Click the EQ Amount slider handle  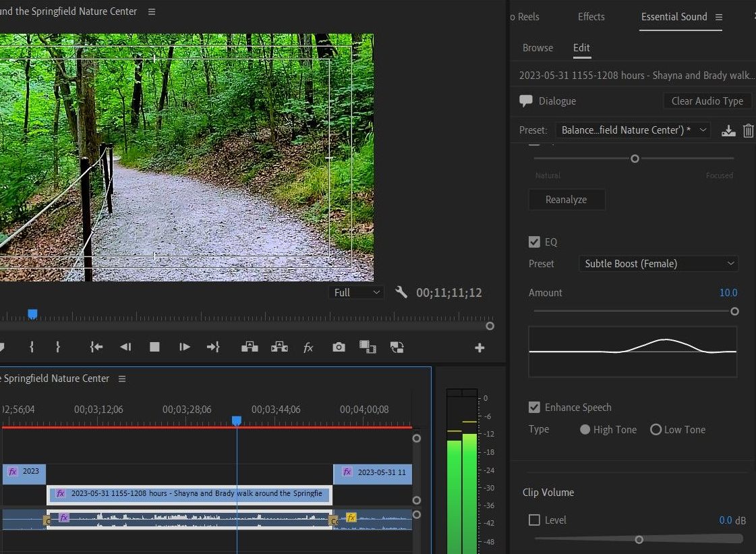click(x=734, y=311)
